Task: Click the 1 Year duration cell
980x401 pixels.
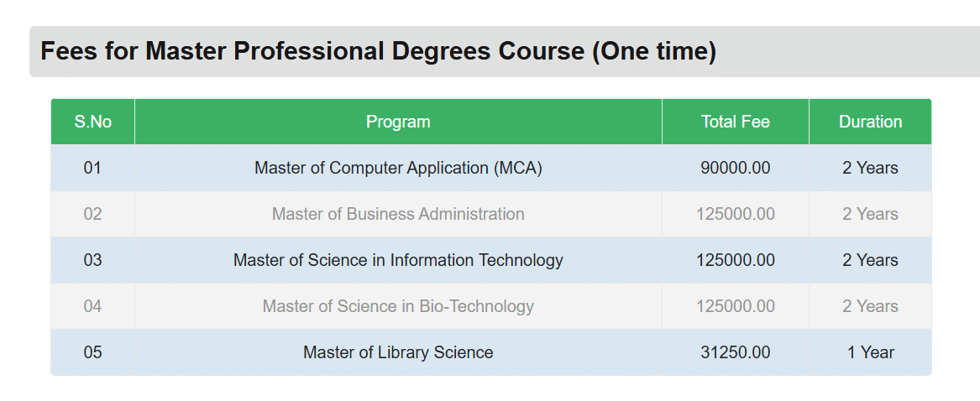Action: [x=870, y=352]
